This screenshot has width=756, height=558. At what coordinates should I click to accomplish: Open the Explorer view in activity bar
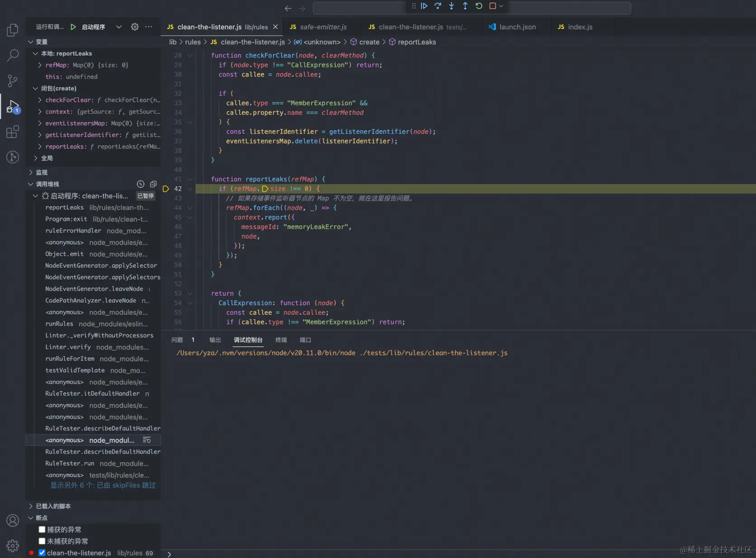tap(13, 30)
